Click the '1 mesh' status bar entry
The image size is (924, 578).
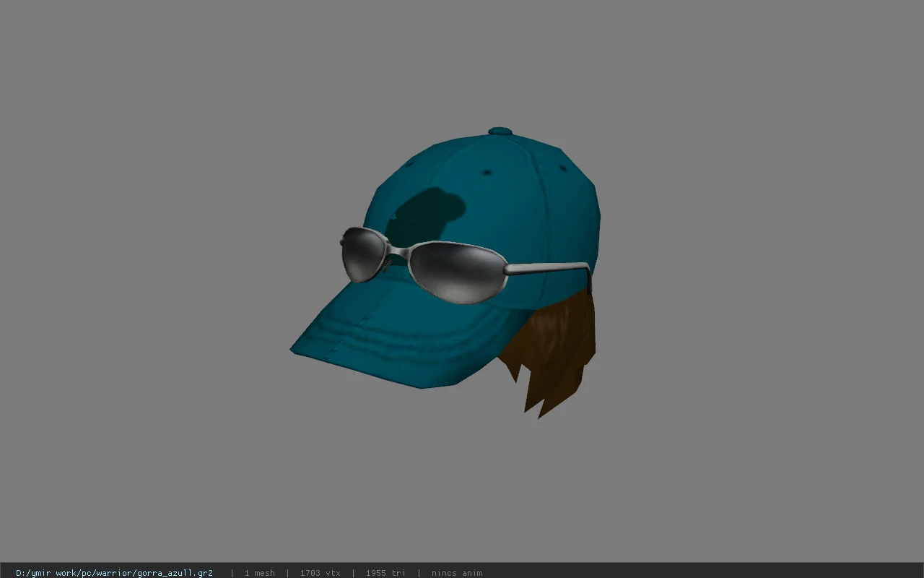[259, 573]
